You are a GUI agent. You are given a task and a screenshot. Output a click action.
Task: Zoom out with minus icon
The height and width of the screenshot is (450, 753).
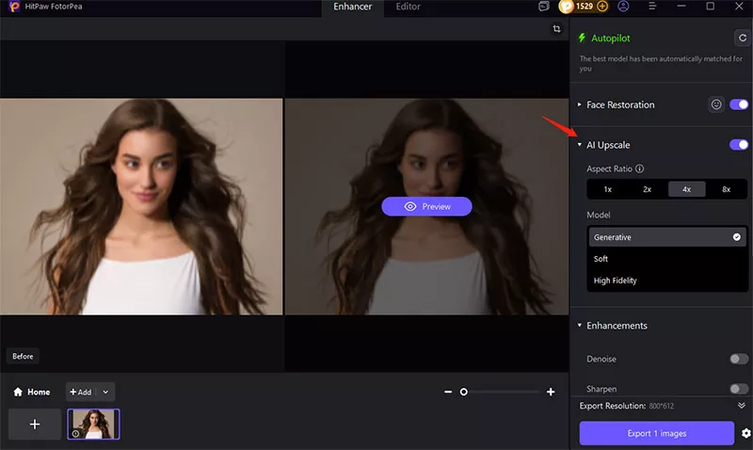point(448,392)
